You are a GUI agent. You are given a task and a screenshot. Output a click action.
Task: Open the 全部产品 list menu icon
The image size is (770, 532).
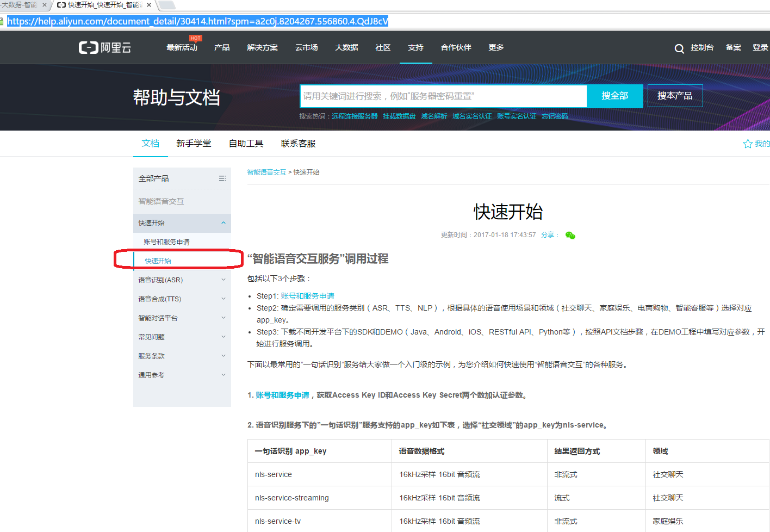[x=222, y=178]
